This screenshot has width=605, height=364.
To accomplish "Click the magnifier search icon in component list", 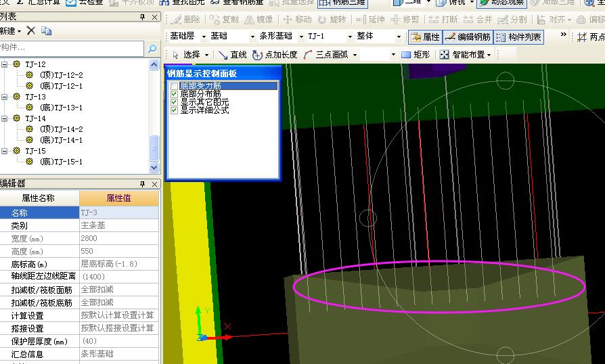I will pos(152,49).
